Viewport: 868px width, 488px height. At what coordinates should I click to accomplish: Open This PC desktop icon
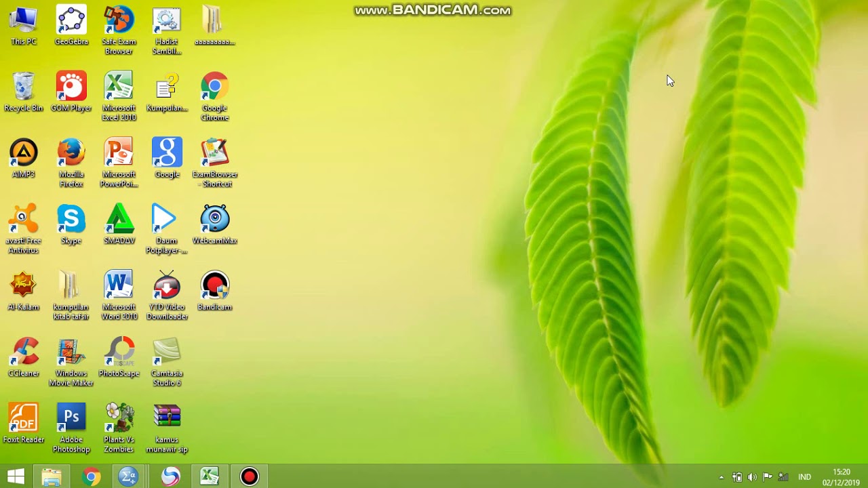(24, 26)
